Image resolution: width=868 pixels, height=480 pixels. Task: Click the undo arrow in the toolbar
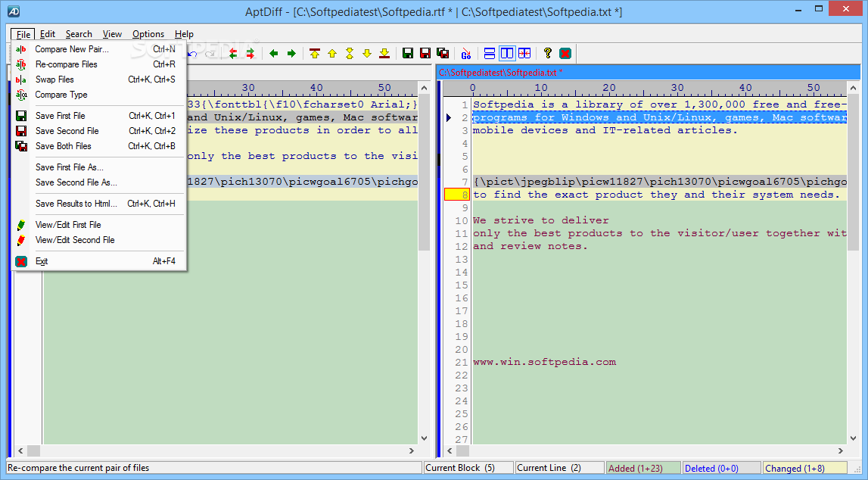pyautogui.click(x=193, y=54)
